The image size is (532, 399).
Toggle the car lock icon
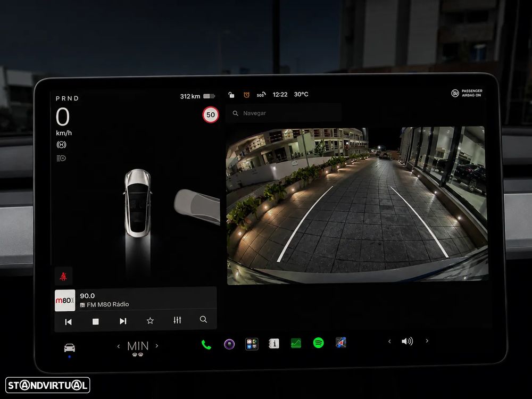[231, 95]
